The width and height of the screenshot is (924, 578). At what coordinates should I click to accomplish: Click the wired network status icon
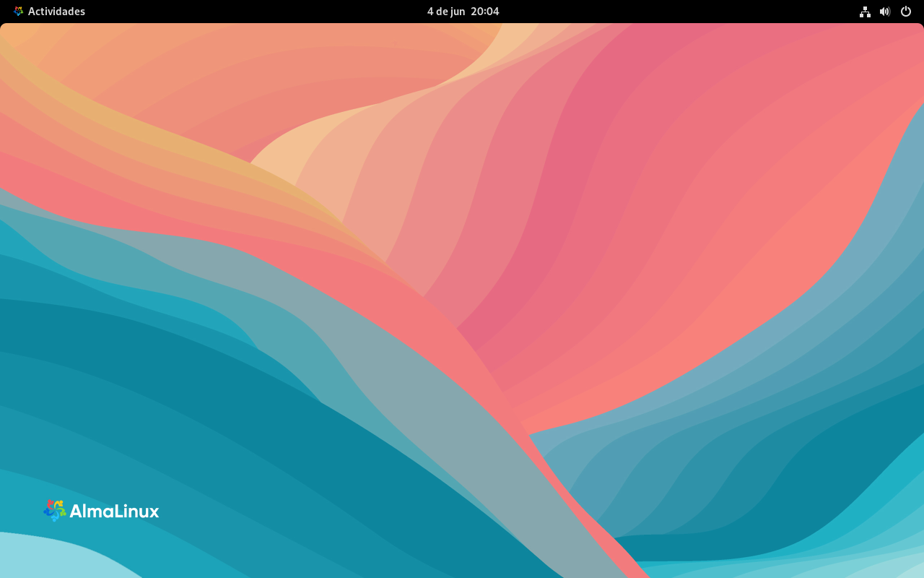coord(865,12)
